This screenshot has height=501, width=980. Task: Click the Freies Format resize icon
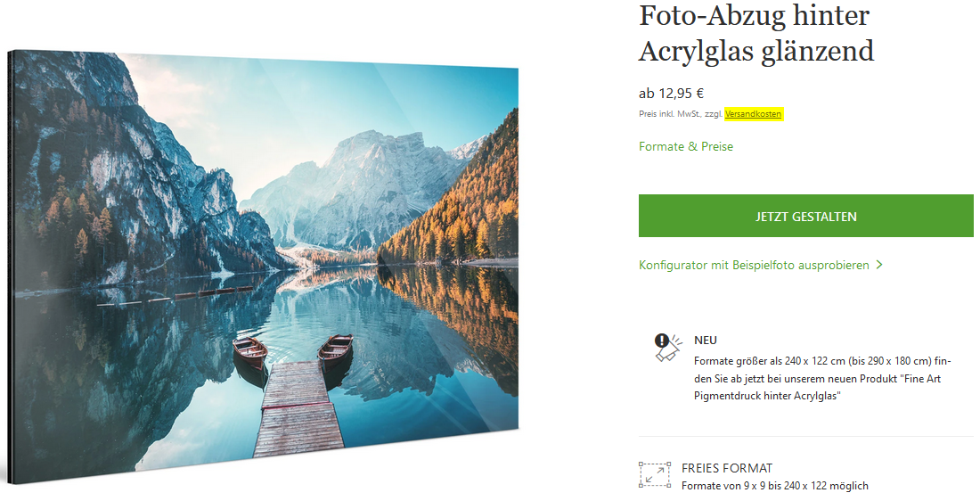click(655, 475)
